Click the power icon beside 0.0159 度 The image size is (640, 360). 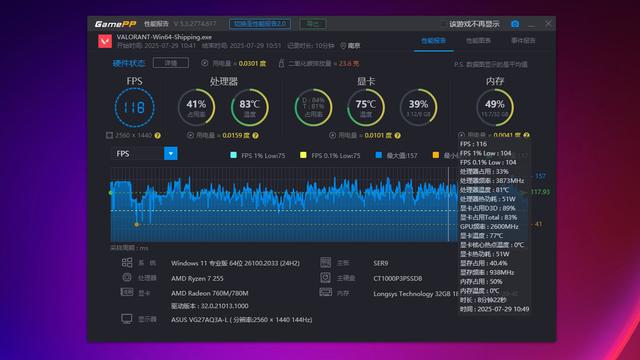pos(190,135)
